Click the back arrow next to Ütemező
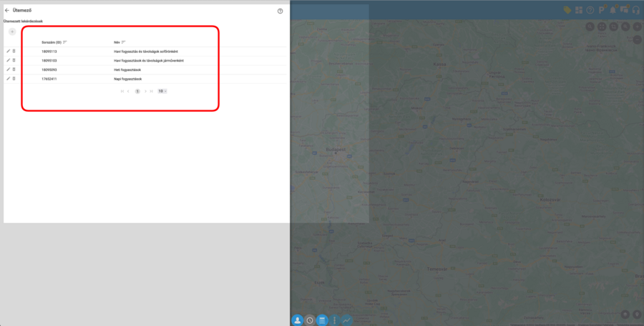Image resolution: width=644 pixels, height=326 pixels. tap(7, 11)
